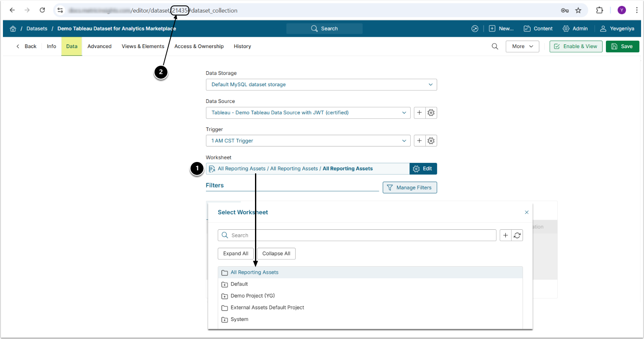Go back in browser history

click(12, 10)
